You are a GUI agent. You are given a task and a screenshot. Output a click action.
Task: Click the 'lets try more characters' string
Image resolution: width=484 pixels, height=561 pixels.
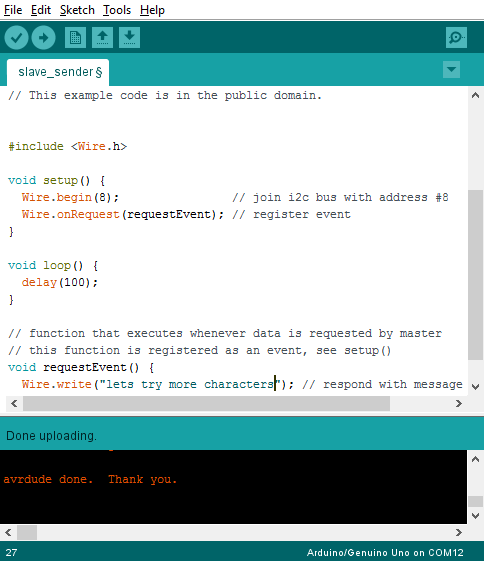pyautogui.click(x=190, y=384)
